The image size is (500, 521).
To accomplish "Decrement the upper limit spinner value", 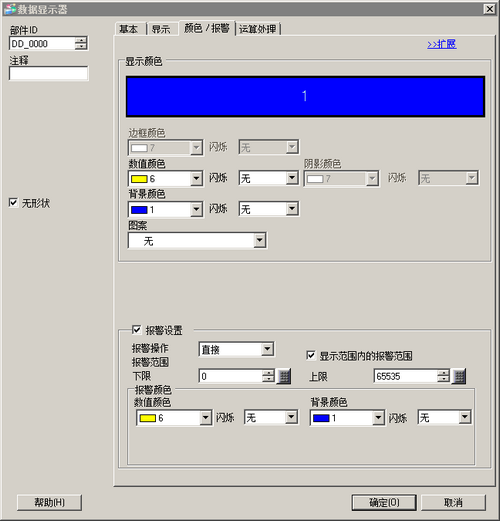I will pos(443,380).
